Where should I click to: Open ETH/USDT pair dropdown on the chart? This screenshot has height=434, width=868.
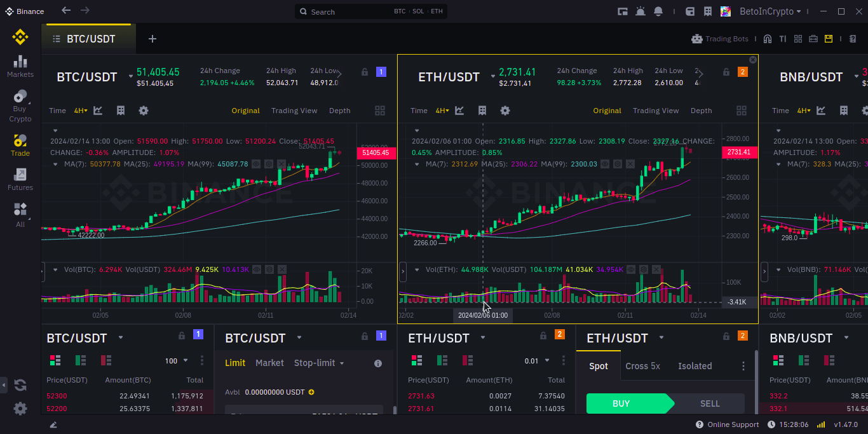492,76
